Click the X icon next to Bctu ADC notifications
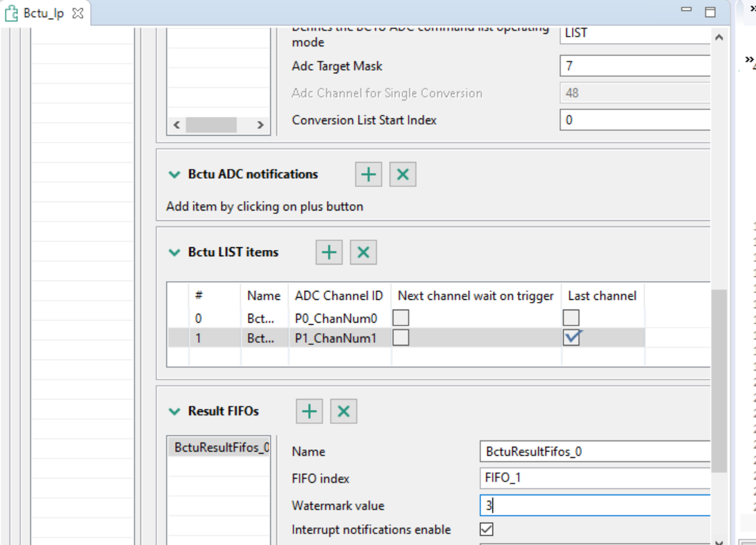This screenshot has height=545, width=756. pos(404,175)
